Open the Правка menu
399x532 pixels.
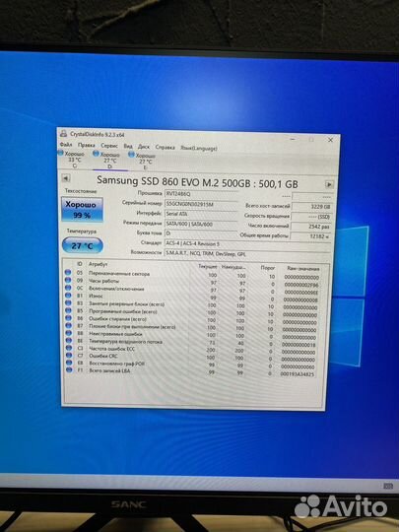pyautogui.click(x=87, y=145)
